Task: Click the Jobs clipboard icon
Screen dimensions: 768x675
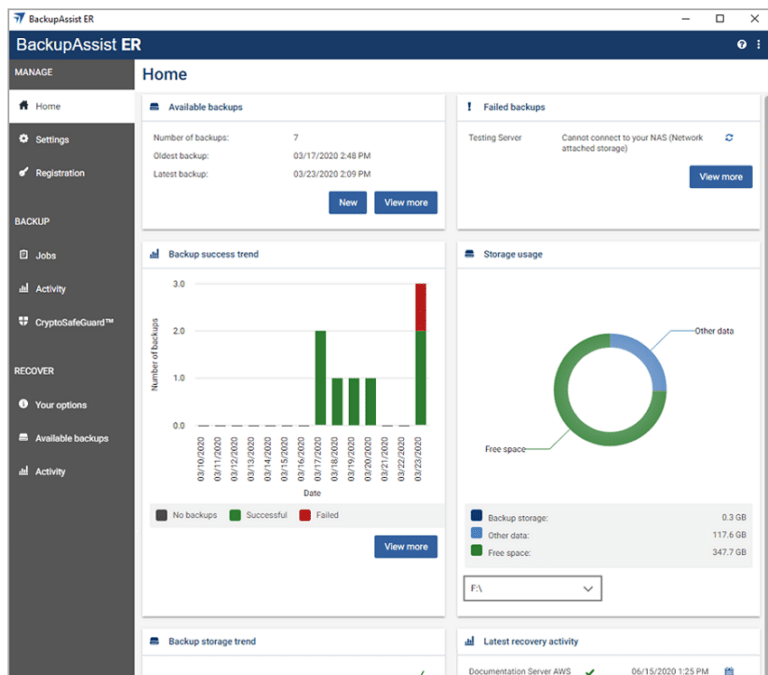Action: [24, 255]
